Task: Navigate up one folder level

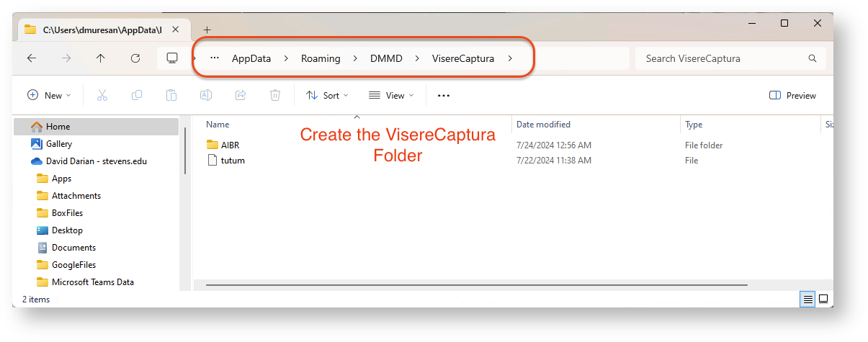Action: pos(101,58)
